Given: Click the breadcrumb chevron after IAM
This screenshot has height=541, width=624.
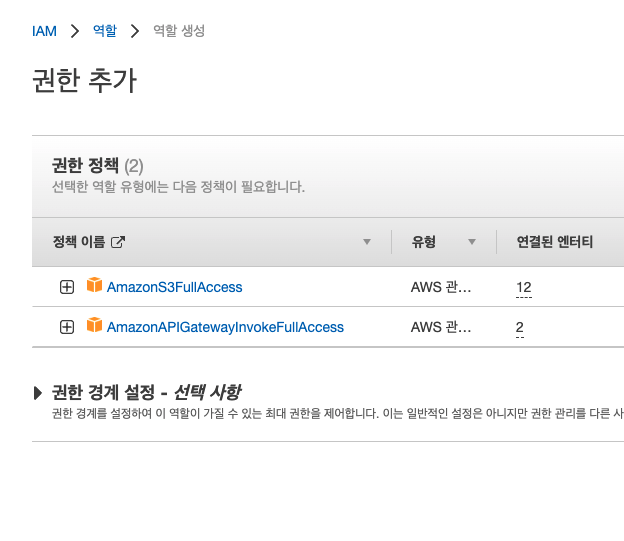Looking at the screenshot, I should pyautogui.click(x=75, y=31).
